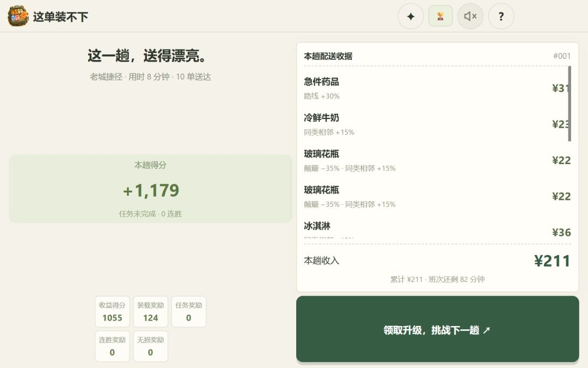Click receipt number #001
This screenshot has width=588, height=368.
pyautogui.click(x=562, y=56)
